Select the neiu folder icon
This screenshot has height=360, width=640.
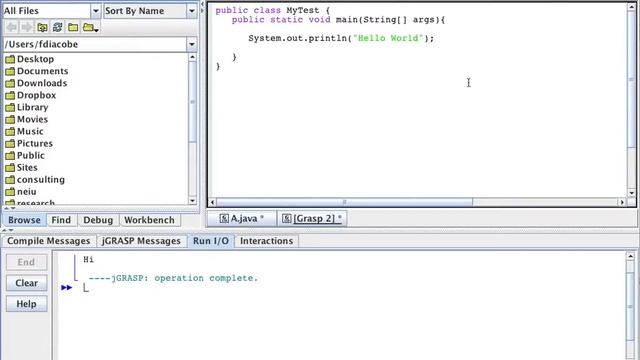click(10, 192)
